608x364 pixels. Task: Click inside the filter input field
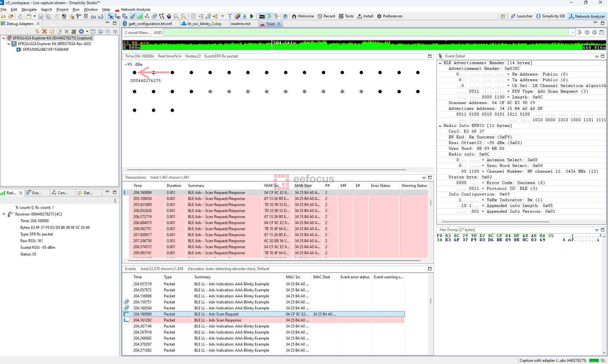click(x=365, y=32)
